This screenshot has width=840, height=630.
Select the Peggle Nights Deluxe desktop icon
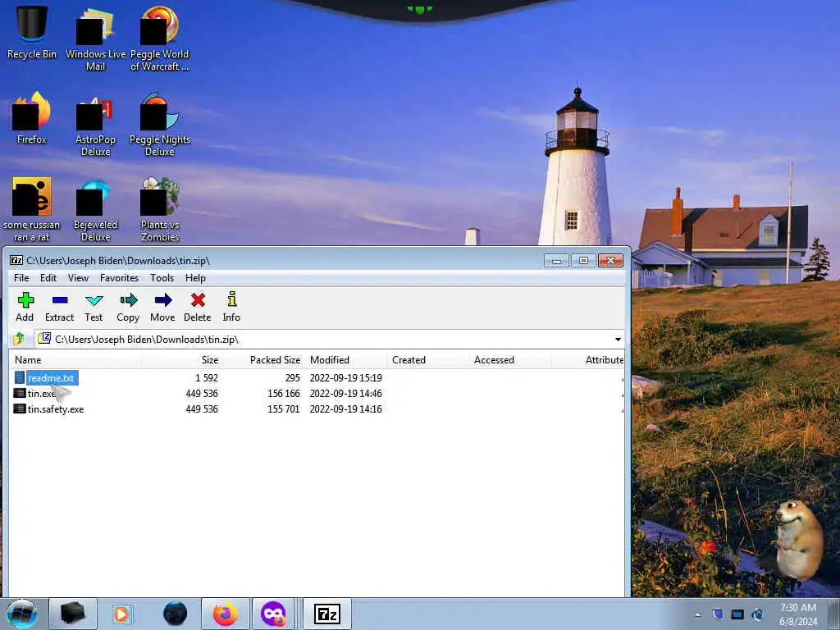pos(160,125)
